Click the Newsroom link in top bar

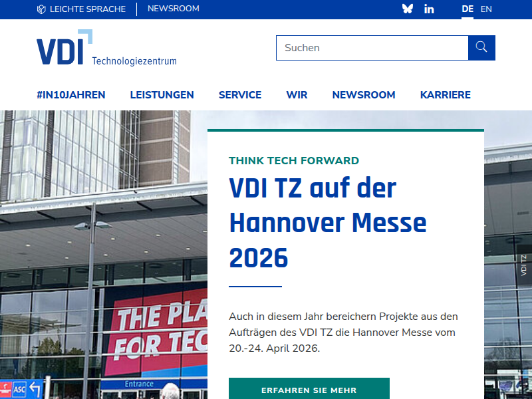click(173, 9)
